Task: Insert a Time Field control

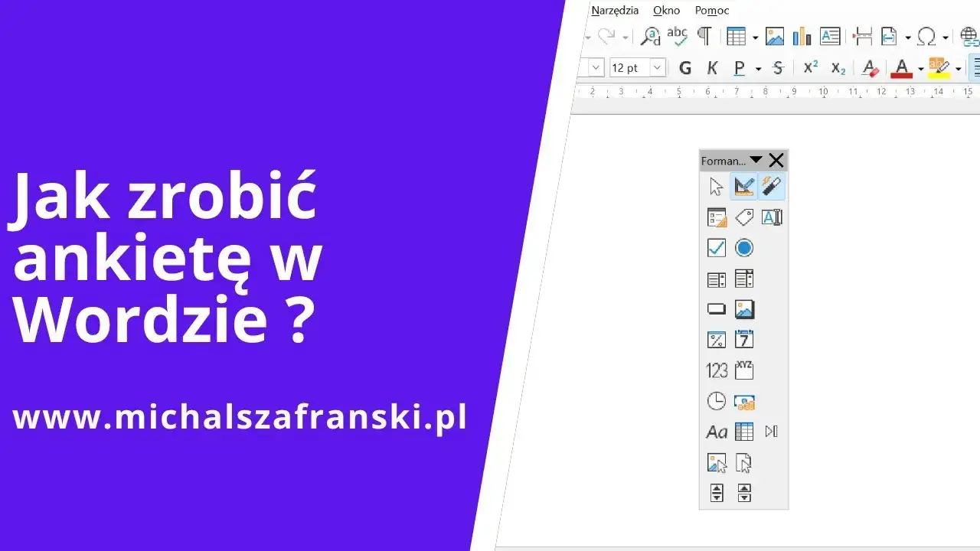Action: pos(716,400)
